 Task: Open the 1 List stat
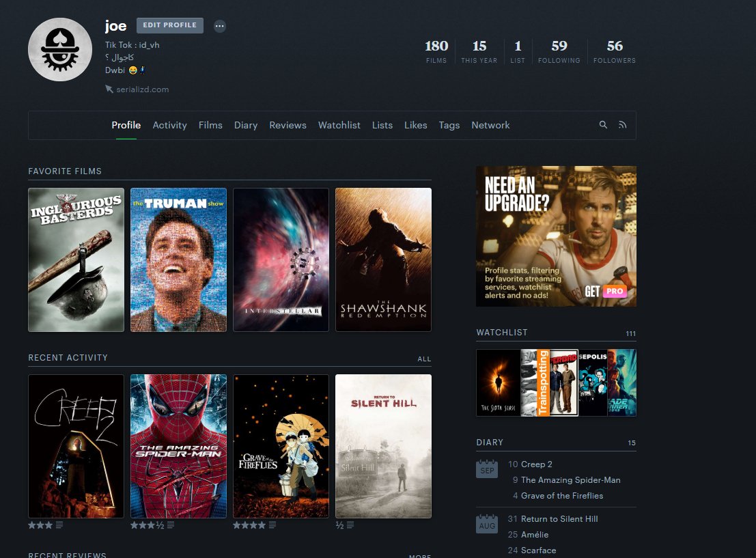click(x=518, y=51)
